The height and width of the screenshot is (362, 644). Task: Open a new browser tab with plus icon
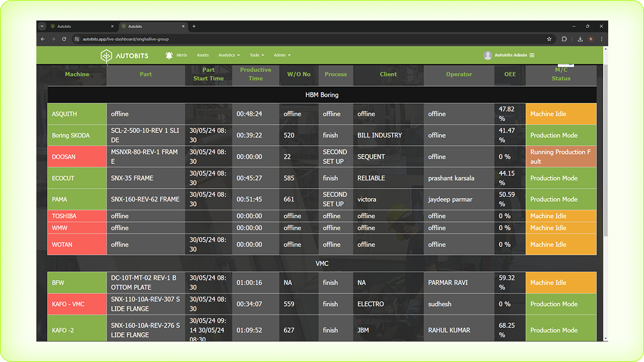point(194,26)
